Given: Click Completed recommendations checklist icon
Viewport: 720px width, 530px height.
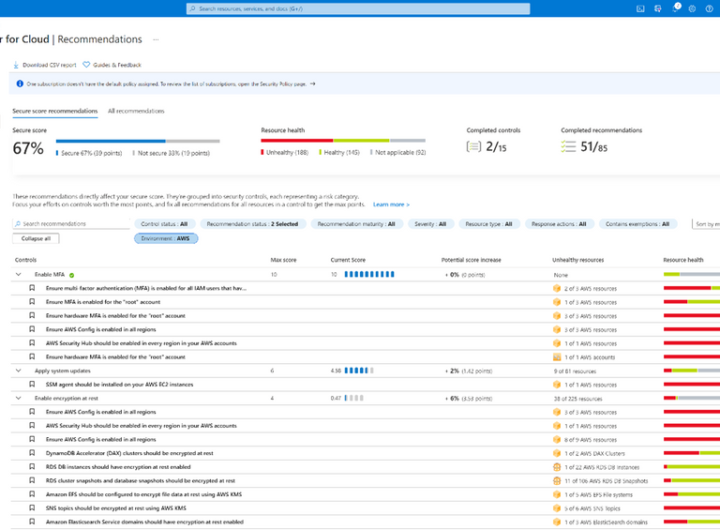Looking at the screenshot, I should 568,147.
